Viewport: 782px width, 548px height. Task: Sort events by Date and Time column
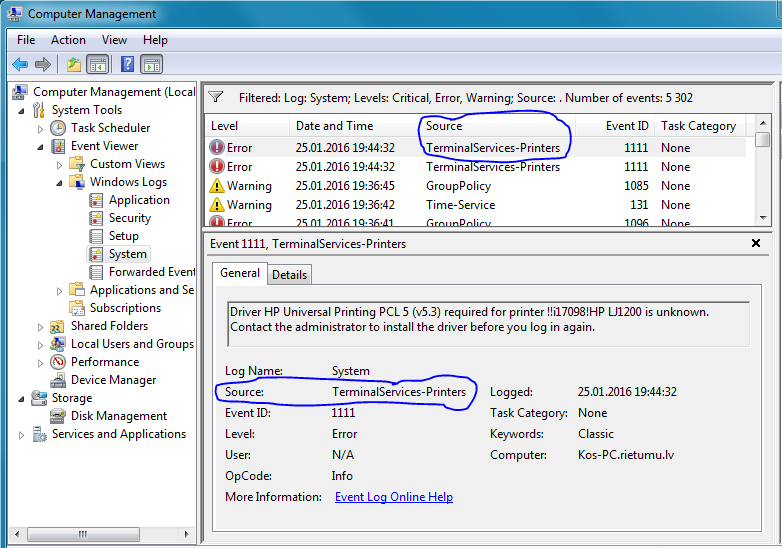[334, 126]
